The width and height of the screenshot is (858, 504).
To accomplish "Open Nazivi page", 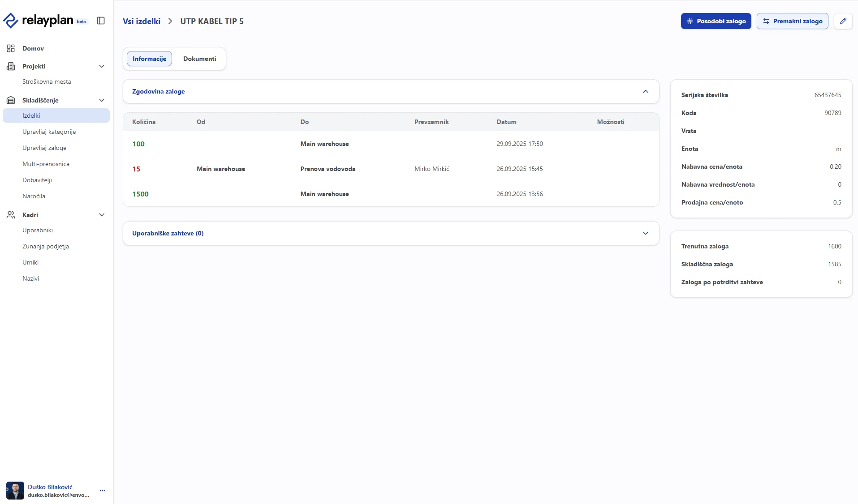I will [30, 278].
